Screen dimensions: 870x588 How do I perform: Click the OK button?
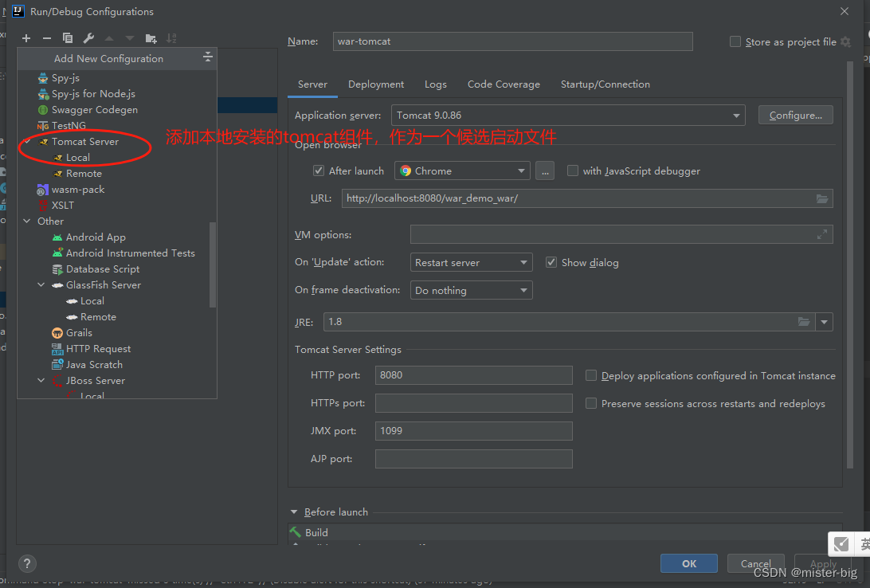click(x=688, y=563)
